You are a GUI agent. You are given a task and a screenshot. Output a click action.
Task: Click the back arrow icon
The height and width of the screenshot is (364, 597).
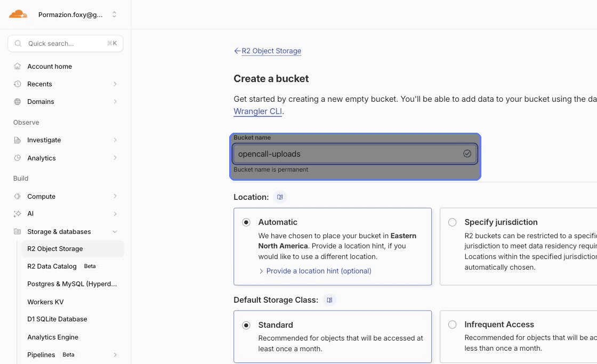coord(237,51)
